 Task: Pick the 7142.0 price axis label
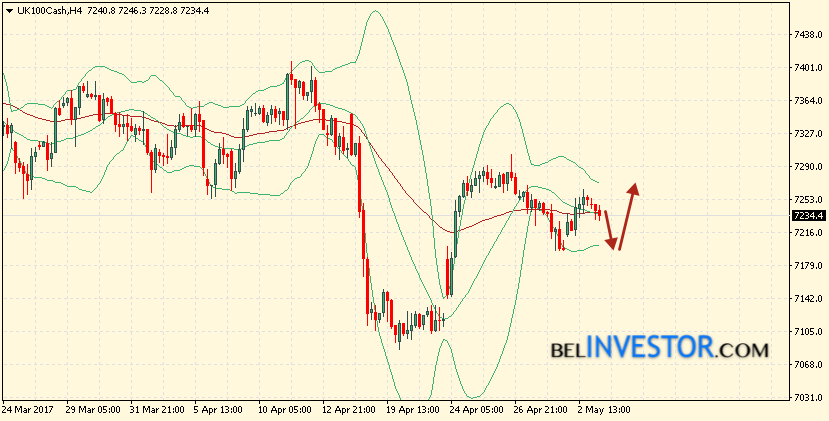(808, 299)
